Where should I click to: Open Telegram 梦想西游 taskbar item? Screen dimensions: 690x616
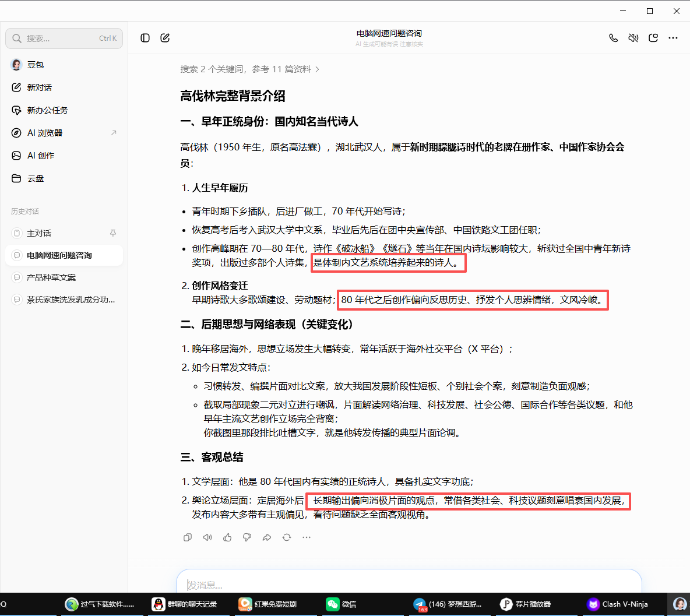pos(449,604)
